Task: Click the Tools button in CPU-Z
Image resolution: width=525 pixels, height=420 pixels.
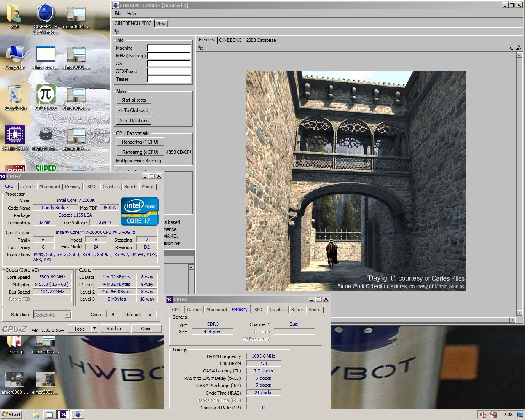Action: pyautogui.click(x=80, y=329)
